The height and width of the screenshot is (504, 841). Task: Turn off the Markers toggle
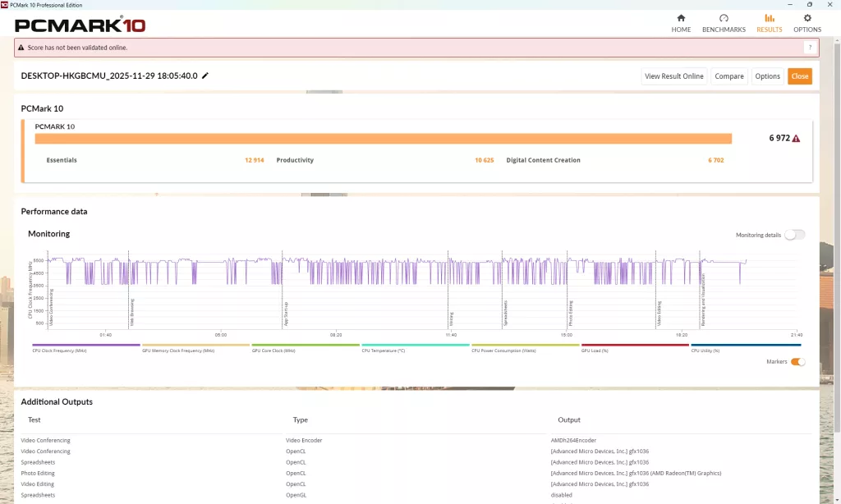797,362
